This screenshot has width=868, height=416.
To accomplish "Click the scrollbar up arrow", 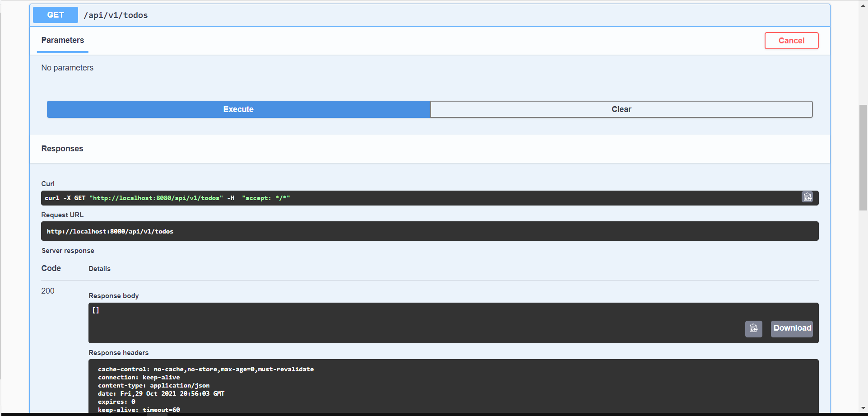I will 863,5.
